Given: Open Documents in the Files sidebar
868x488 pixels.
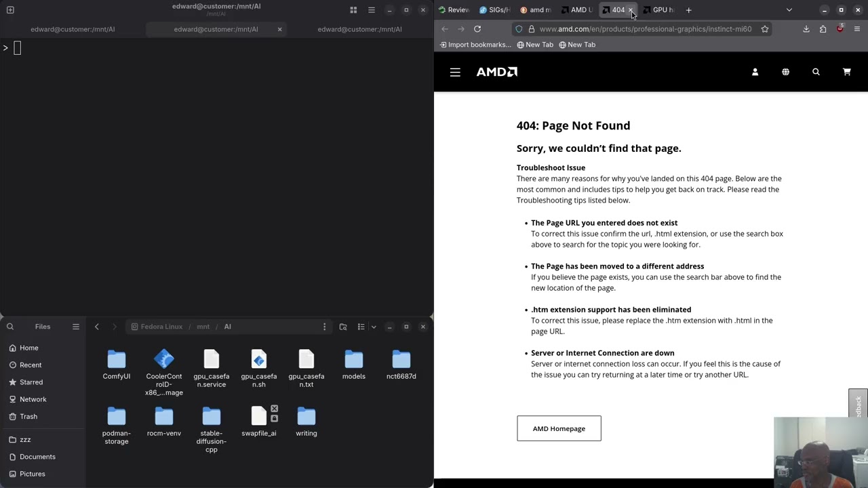Looking at the screenshot, I should (x=43, y=457).
